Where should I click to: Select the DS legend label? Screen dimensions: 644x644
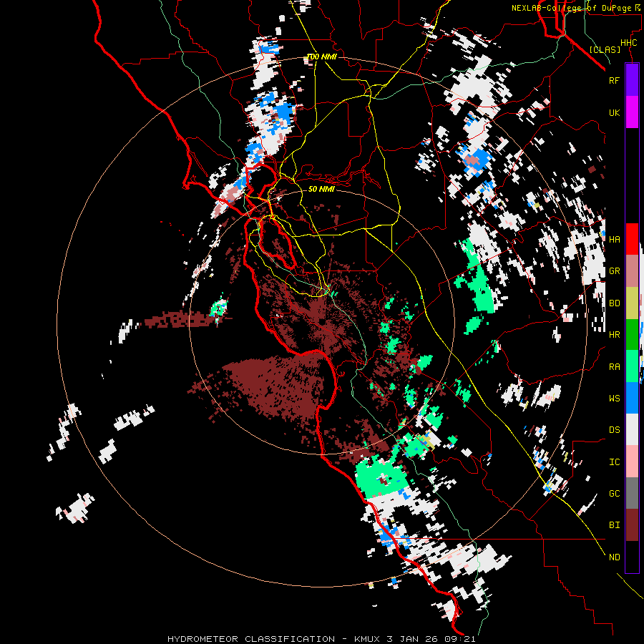(614, 429)
